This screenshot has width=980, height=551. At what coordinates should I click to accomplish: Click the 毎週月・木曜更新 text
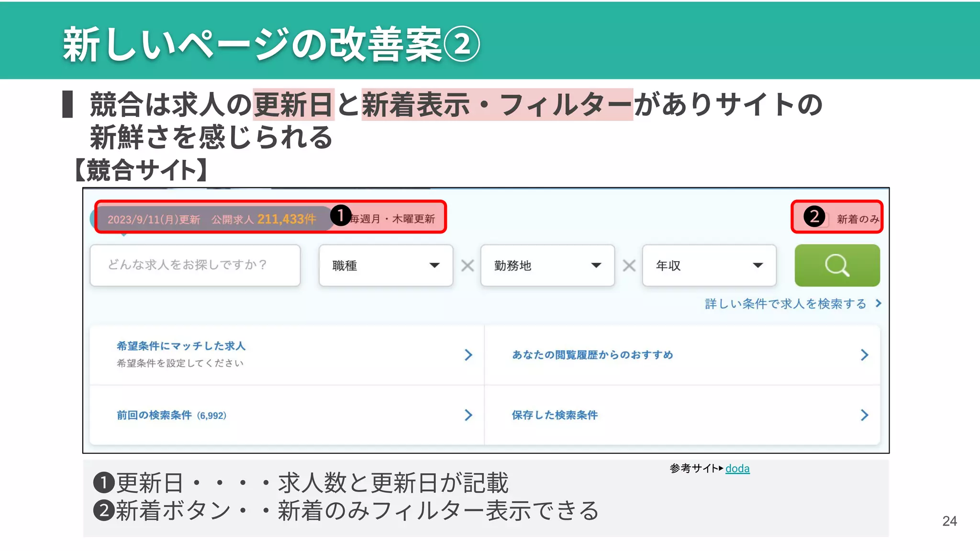coord(393,219)
